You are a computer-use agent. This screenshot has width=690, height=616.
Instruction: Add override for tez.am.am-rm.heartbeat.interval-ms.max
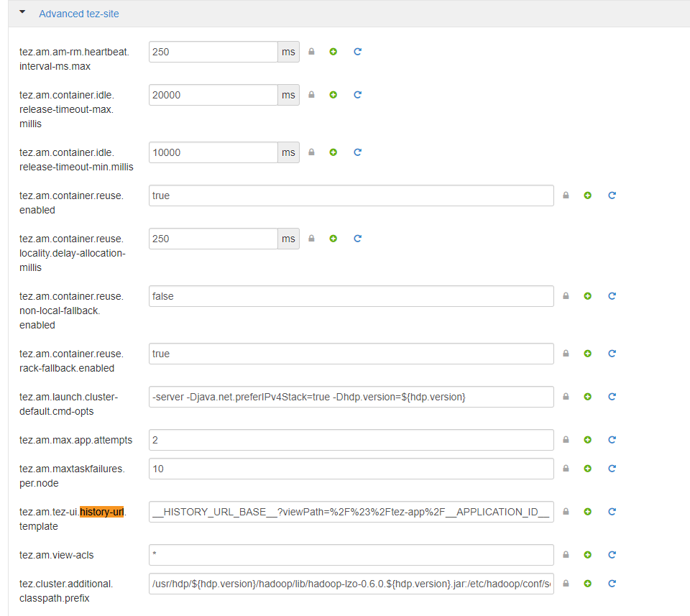pos(333,51)
